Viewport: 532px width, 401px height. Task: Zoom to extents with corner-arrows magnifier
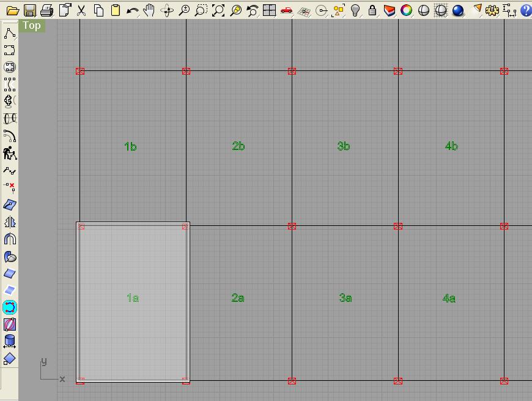(218, 10)
